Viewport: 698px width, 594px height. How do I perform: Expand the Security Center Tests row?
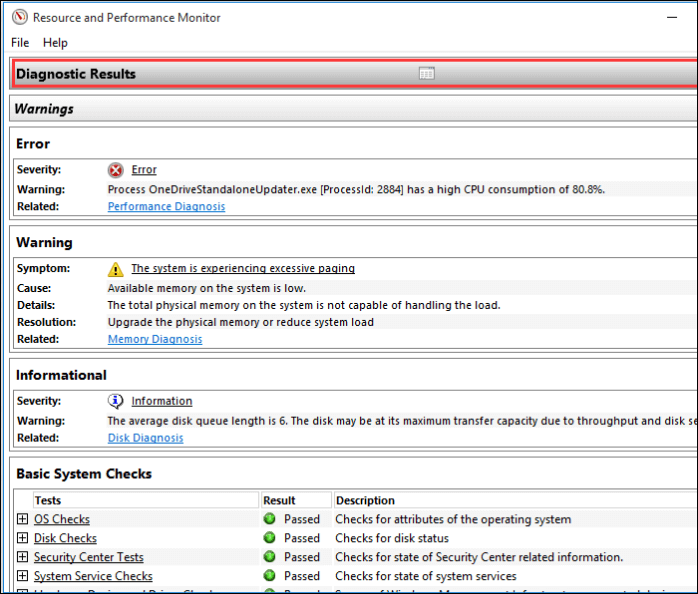[22, 557]
